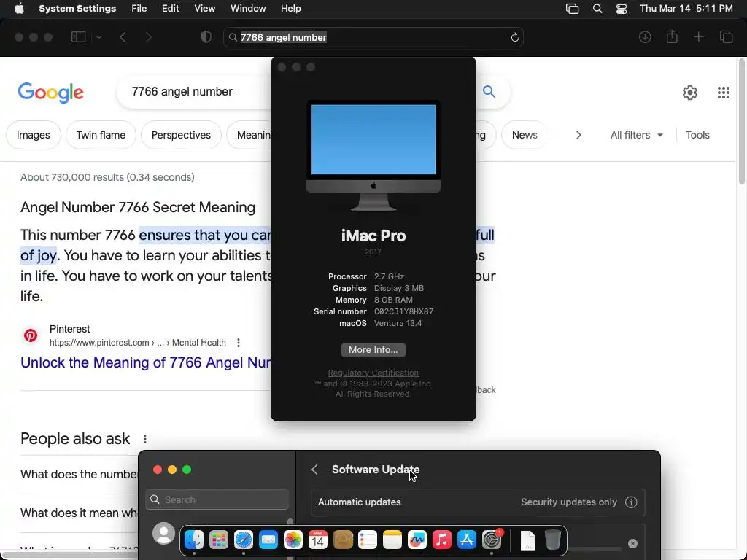Click the Ventura 13.4 version text

coord(398,323)
